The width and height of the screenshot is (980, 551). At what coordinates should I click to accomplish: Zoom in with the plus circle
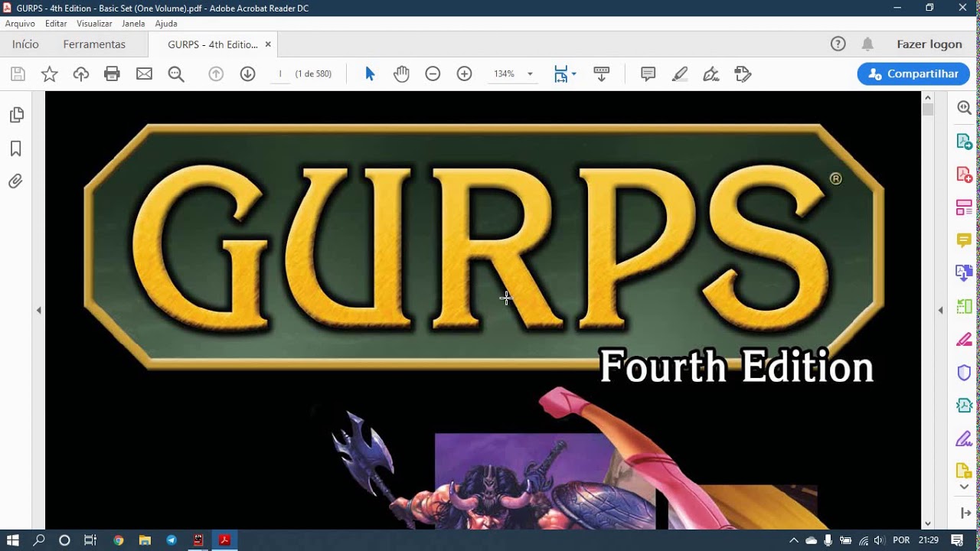pos(464,74)
